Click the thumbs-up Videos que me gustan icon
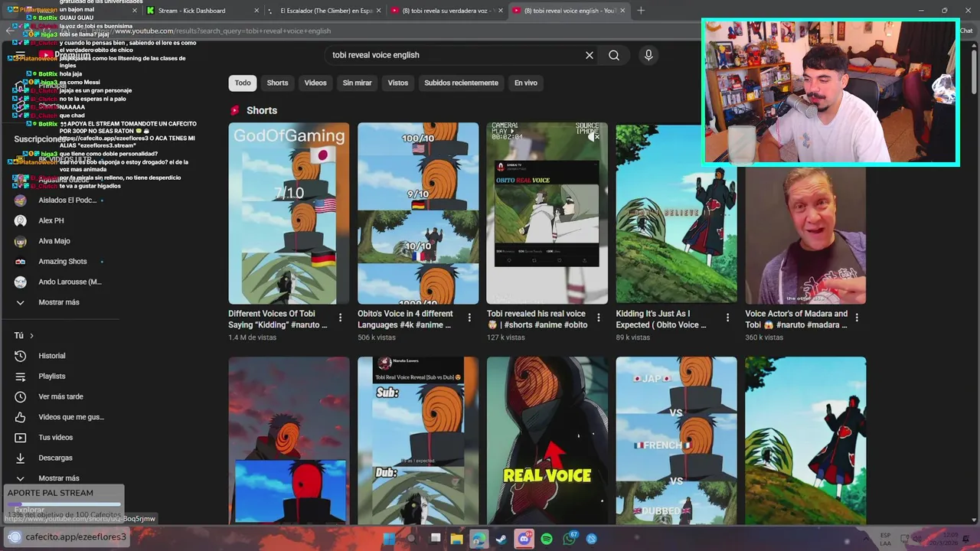 point(21,417)
